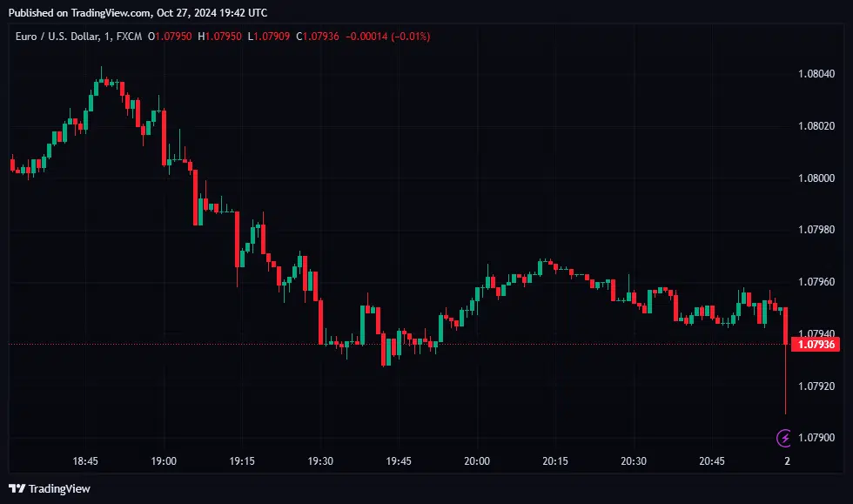Click the 1.08000 price axis label
Viewport: 853px width, 504px height.
click(x=816, y=178)
